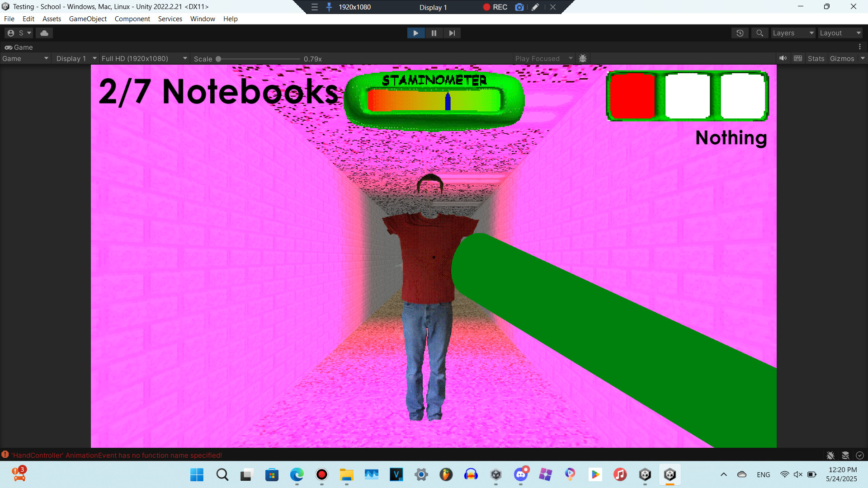Click the Pause button in the toolbar
The height and width of the screenshot is (488, 868).
(434, 33)
